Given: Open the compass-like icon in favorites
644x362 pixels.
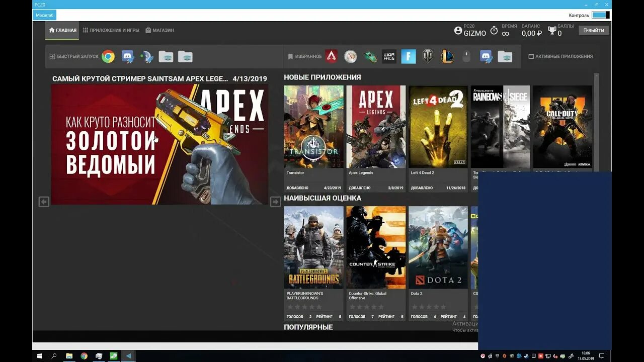Looking at the screenshot, I should pyautogui.click(x=351, y=56).
